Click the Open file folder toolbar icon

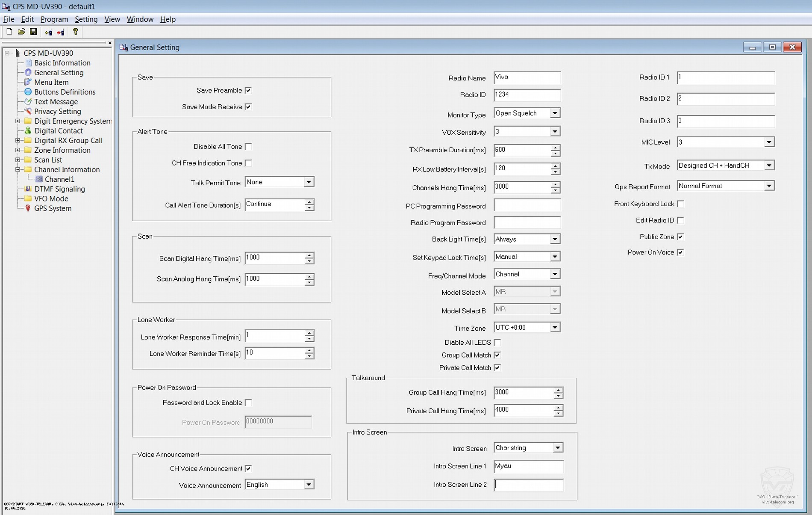[x=21, y=32]
